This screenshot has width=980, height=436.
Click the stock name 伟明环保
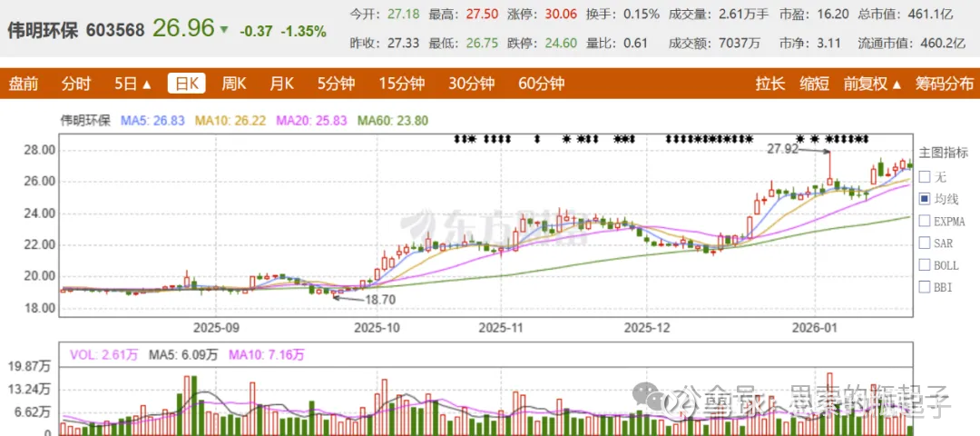[x=44, y=29]
